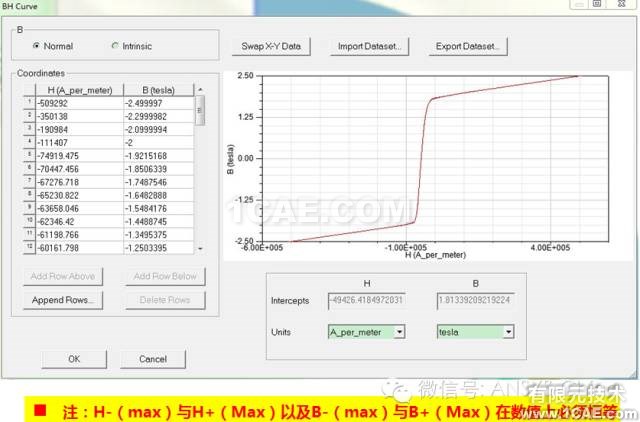The height and width of the screenshot is (422, 640).
Task: Click the coordinates table scrollbar thumb
Action: tap(200, 110)
